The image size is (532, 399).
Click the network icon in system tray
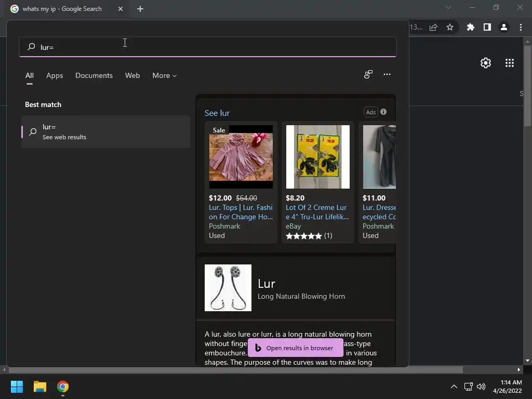click(x=469, y=387)
